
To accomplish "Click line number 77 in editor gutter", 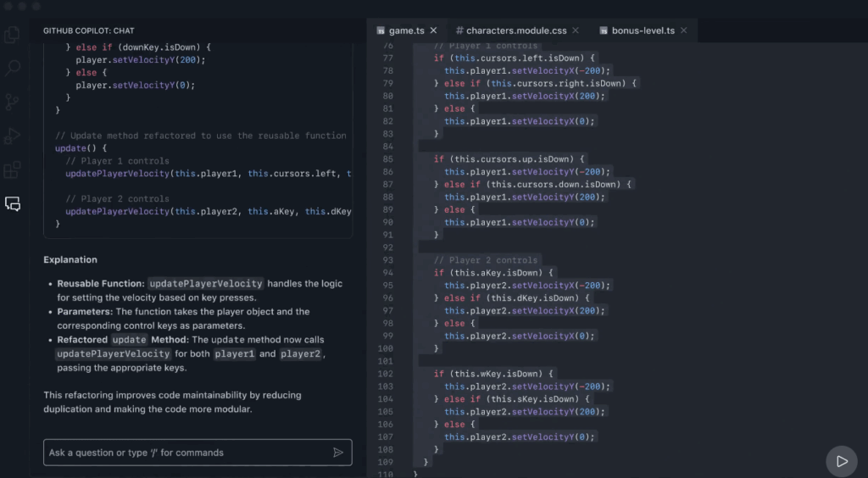I will (387, 58).
